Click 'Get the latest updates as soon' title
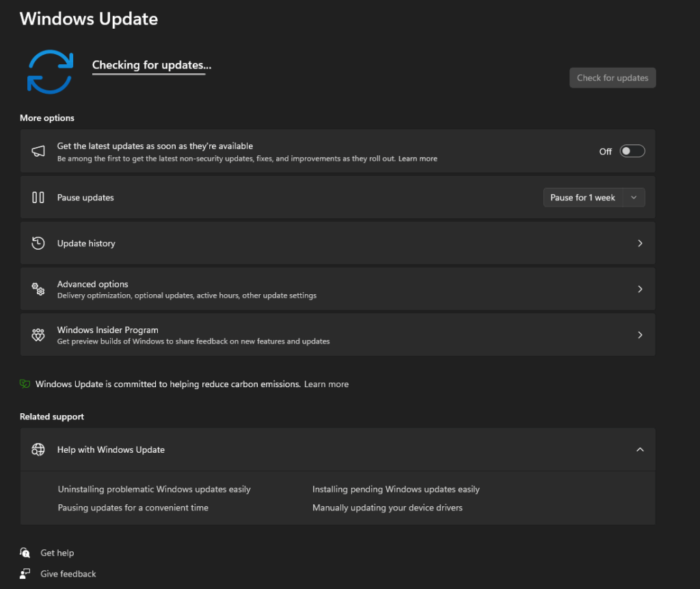 click(155, 146)
